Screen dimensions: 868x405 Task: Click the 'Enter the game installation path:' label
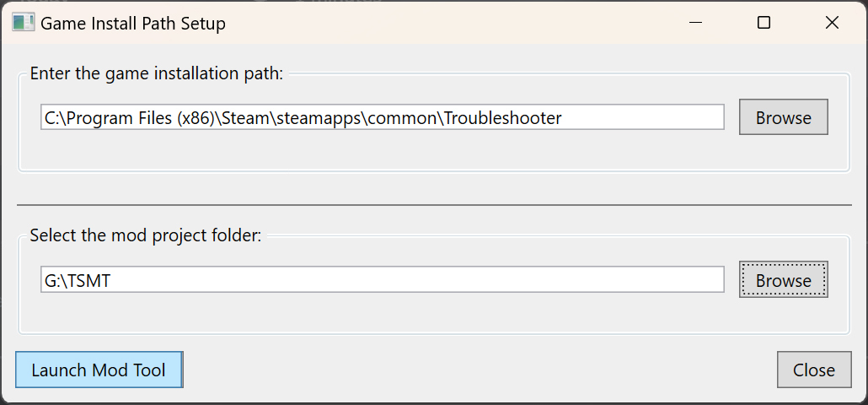157,73
